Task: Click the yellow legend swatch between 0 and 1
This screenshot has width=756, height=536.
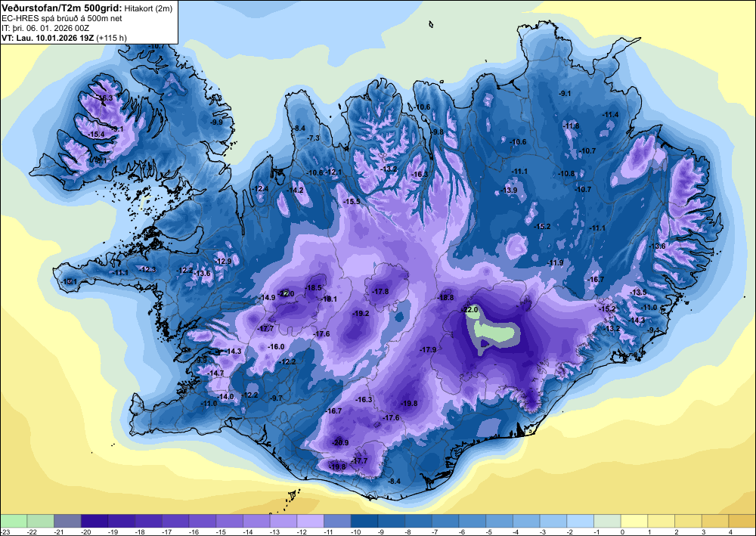Action: (x=634, y=521)
